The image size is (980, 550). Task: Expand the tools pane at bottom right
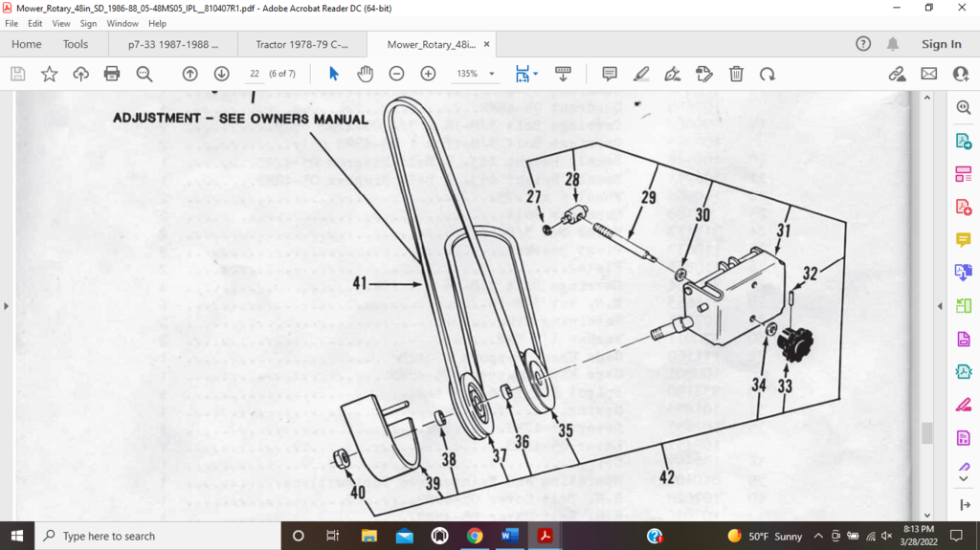[965, 504]
